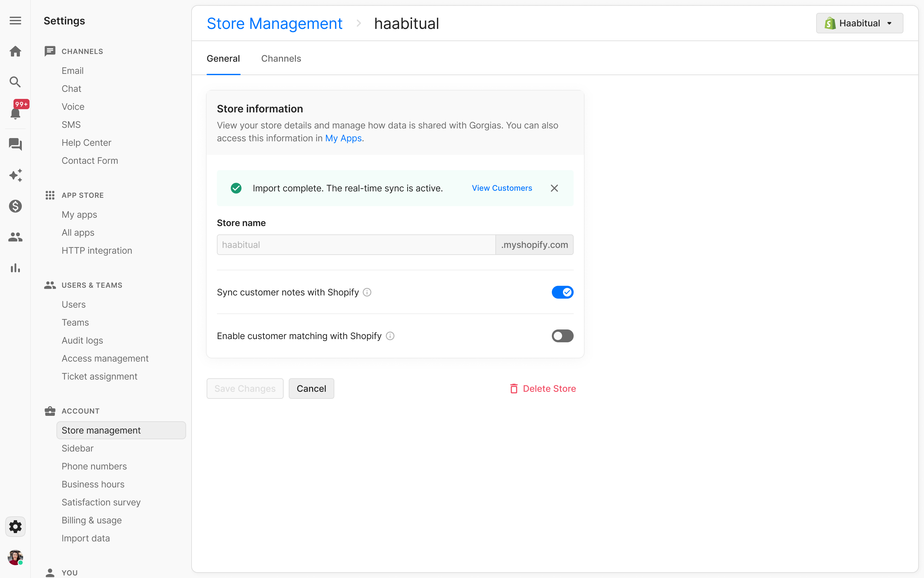Open the Customers people icon

point(15,237)
